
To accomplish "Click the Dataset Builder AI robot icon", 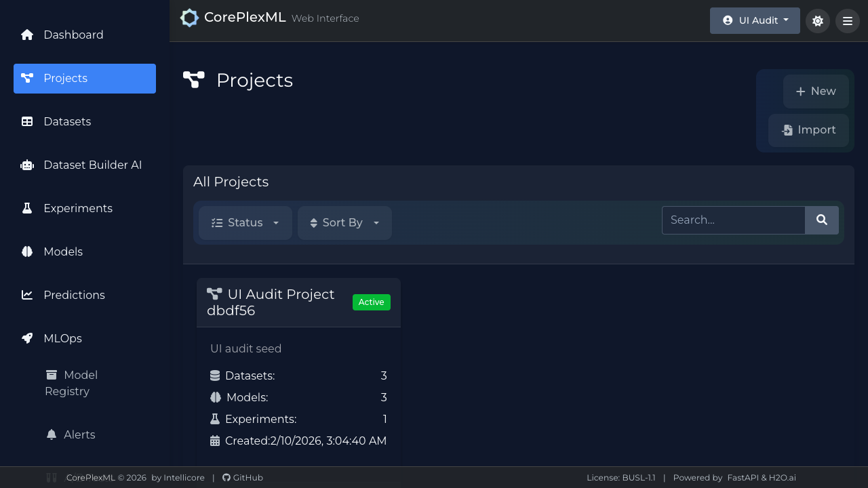I will click(27, 165).
